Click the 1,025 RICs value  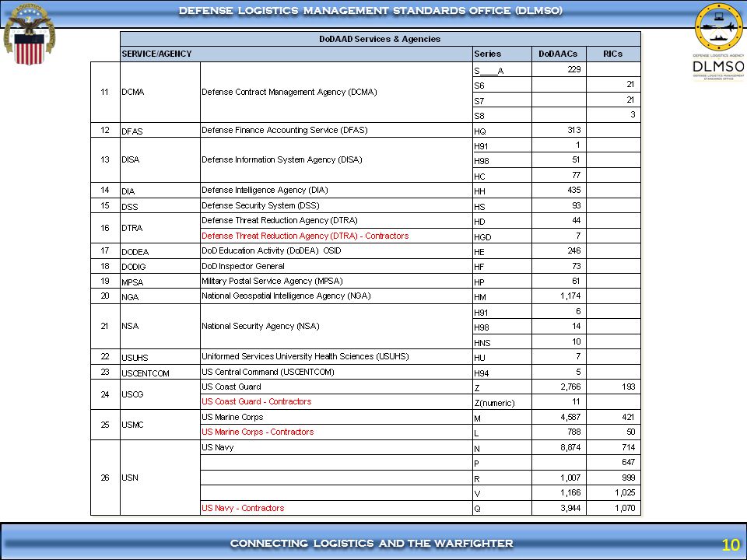(x=625, y=492)
